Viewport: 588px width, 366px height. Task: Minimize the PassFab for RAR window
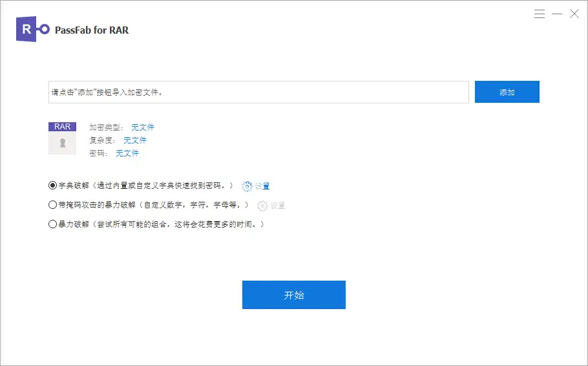click(x=556, y=14)
